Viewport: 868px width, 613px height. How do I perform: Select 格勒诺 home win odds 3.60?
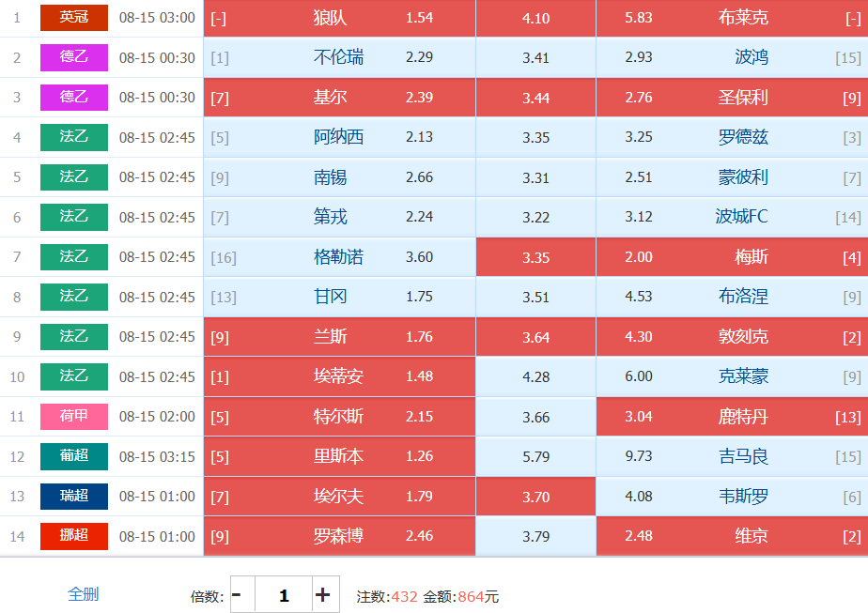point(339,256)
